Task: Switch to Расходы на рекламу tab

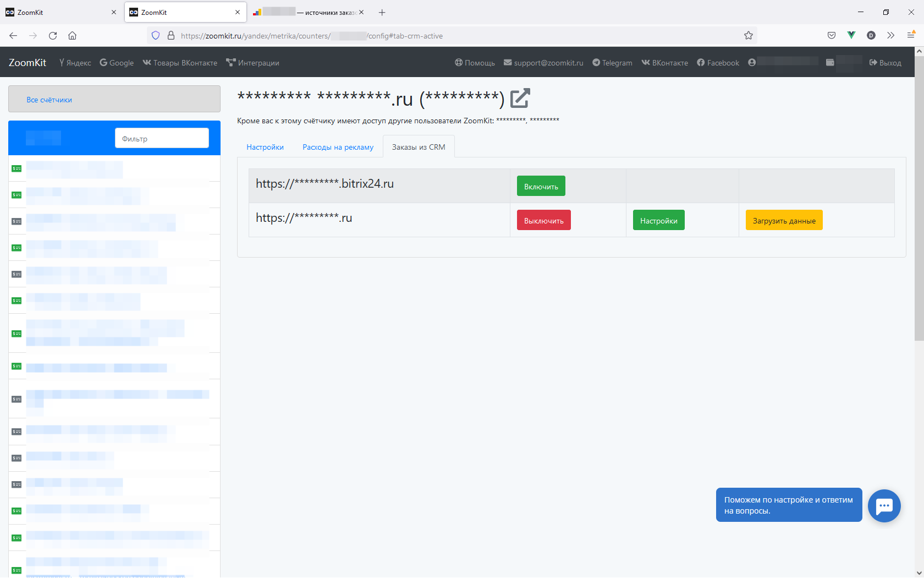Action: [338, 147]
